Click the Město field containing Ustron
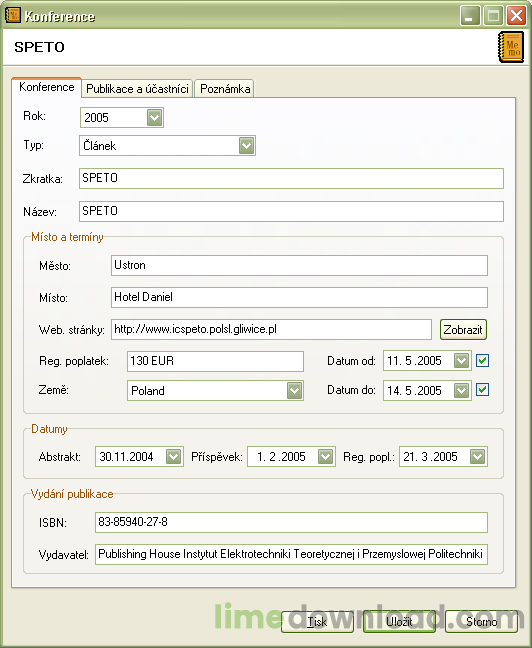Image resolution: width=532 pixels, height=648 pixels. (x=299, y=265)
